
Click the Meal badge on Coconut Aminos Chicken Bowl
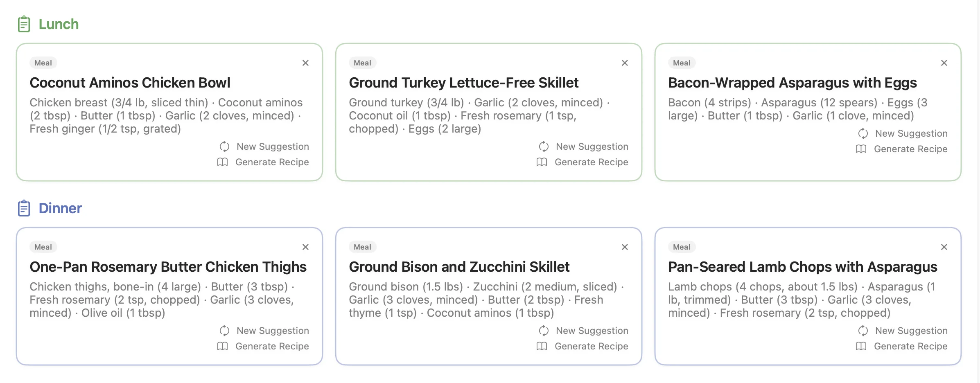pos(43,63)
